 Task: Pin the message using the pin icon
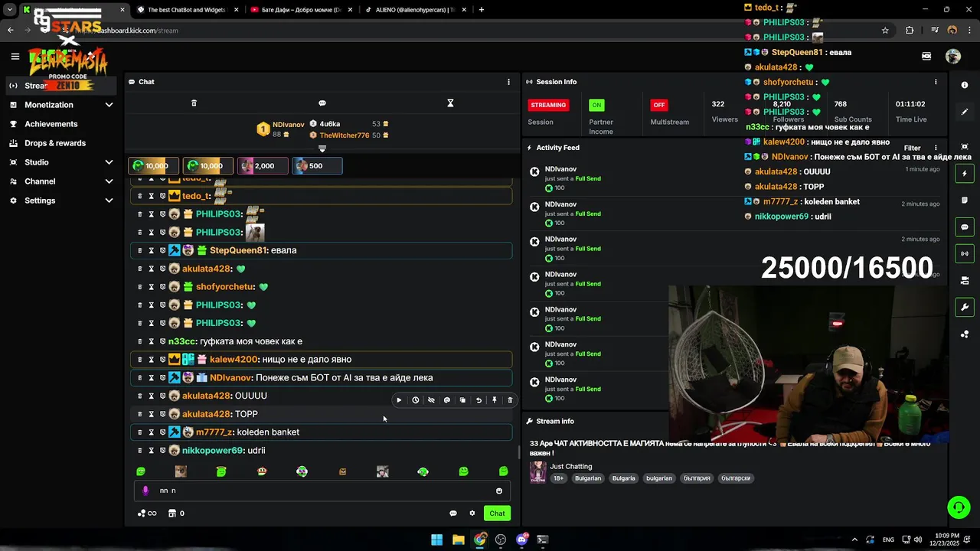point(495,400)
